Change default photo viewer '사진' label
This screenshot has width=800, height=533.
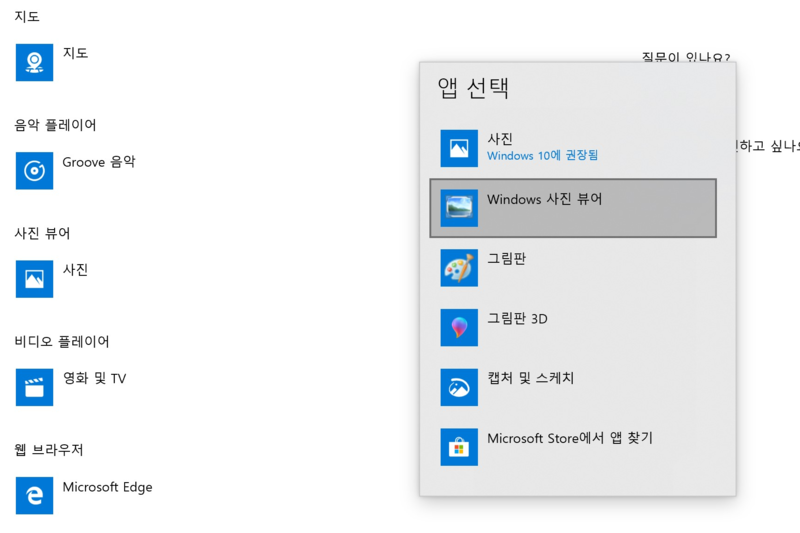(76, 270)
